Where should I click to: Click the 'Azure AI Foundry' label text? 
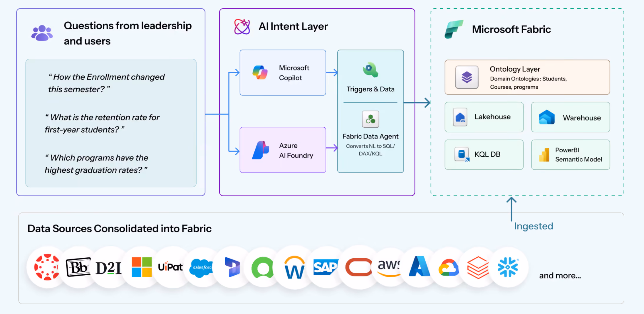296,151
